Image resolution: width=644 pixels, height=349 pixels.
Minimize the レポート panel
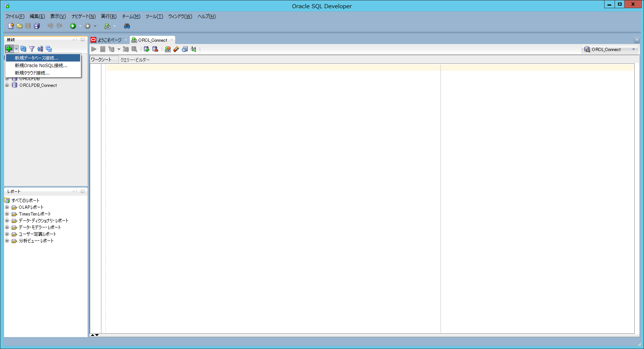[x=83, y=192]
